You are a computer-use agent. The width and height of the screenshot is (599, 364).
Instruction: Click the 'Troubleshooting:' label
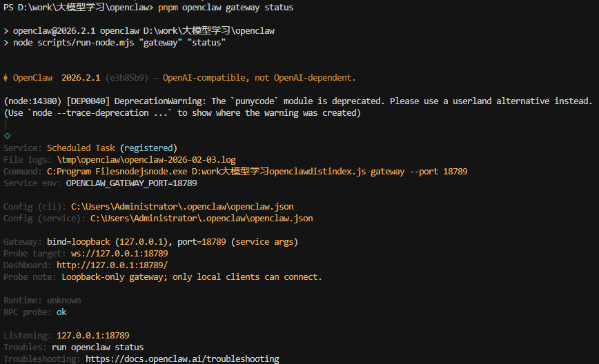[42, 359]
